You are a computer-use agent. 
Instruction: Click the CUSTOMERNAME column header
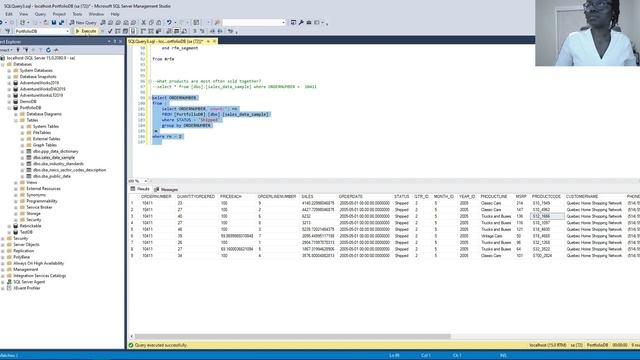[x=582, y=196]
